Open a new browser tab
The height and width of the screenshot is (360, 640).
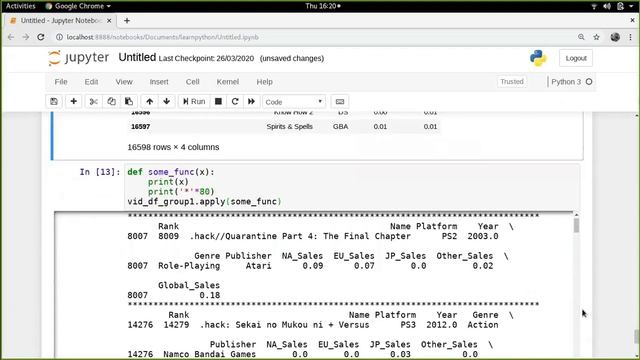click(x=127, y=20)
